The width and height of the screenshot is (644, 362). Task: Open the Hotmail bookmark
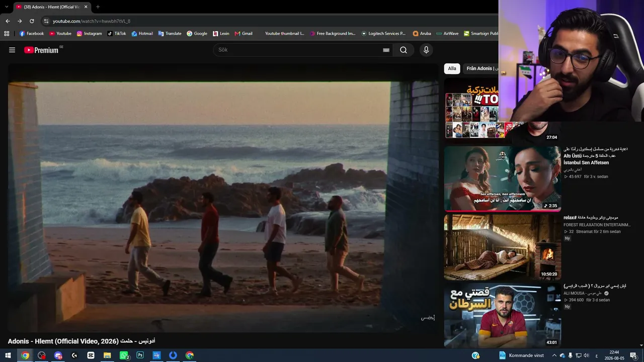[x=142, y=34]
